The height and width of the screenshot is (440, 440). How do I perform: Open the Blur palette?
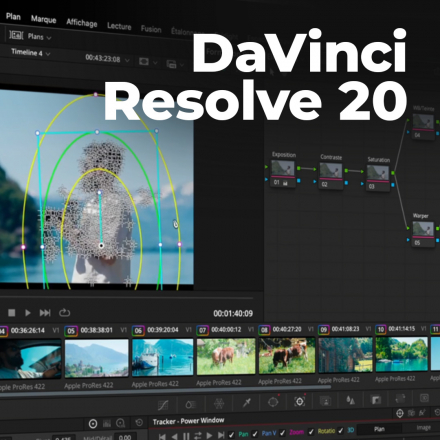click(350, 400)
